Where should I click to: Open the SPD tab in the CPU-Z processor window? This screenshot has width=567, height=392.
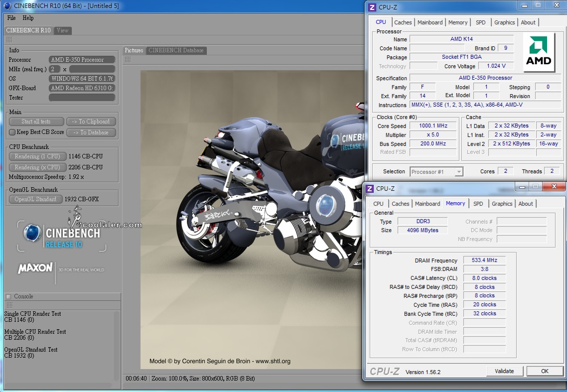point(481,22)
